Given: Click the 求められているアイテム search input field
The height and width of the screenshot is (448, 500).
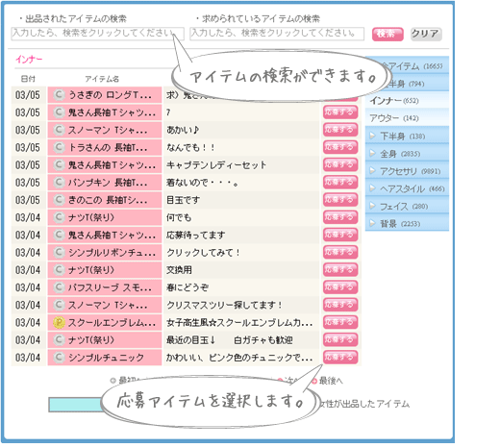Looking at the screenshot, I should click(x=277, y=34).
